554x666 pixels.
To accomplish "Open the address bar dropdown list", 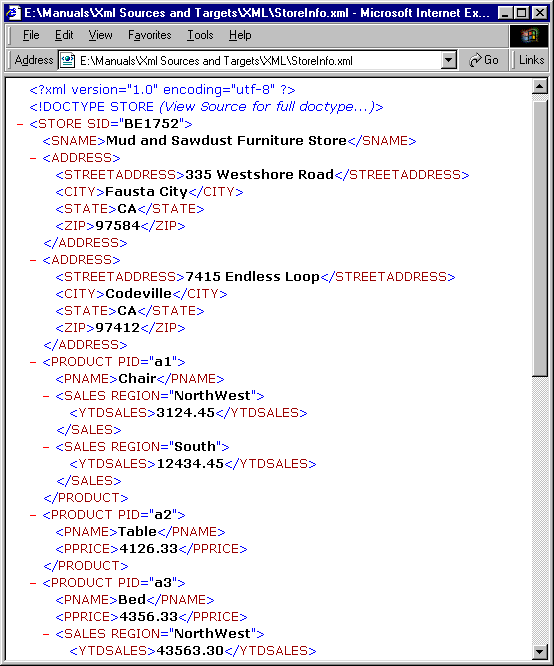I will [449, 60].
